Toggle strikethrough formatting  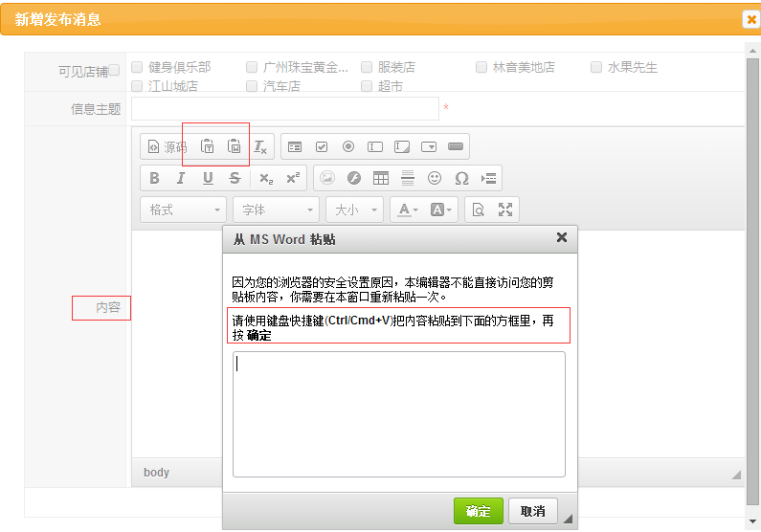(235, 178)
